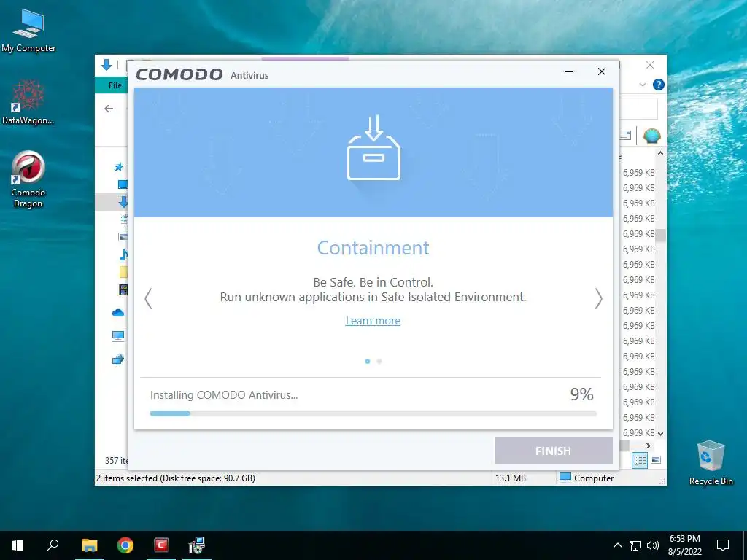This screenshot has width=747, height=560.
Task: Close the Comodo Antivirus installer
Action: [602, 71]
